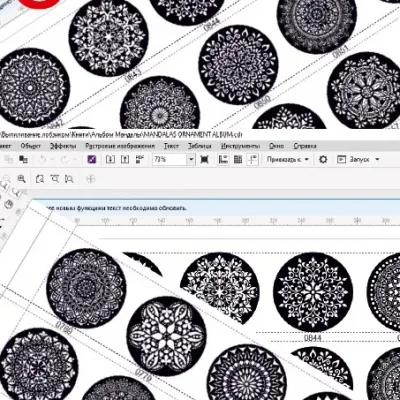The image size is (400, 400).
Task: Click the Запуск button
Action: 354,159
